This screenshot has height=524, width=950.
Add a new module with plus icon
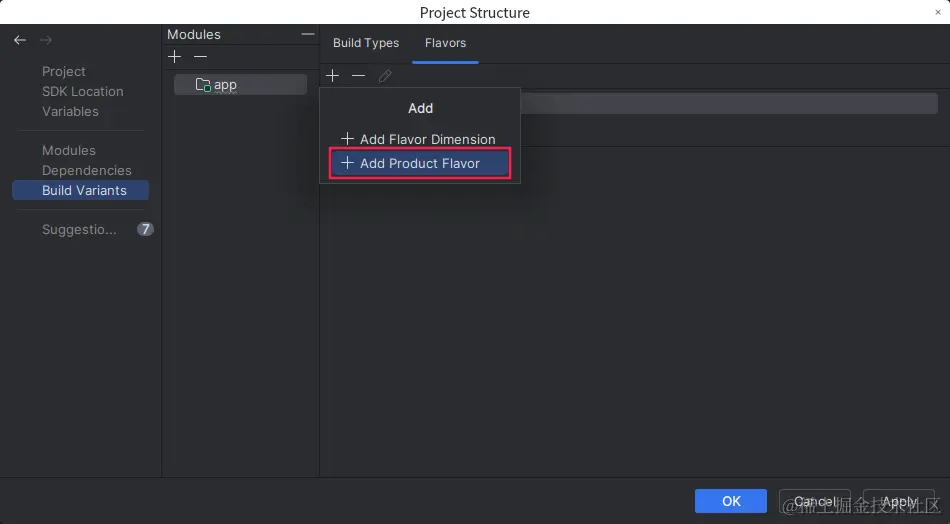pos(174,56)
